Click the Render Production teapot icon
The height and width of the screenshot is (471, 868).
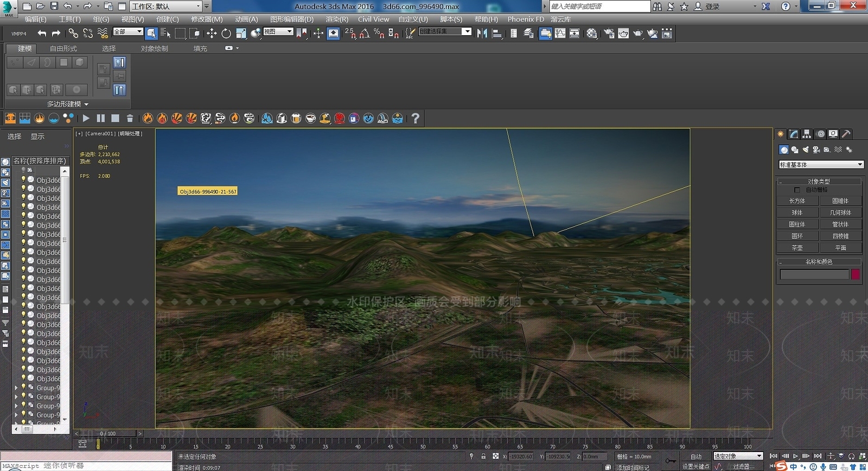638,34
